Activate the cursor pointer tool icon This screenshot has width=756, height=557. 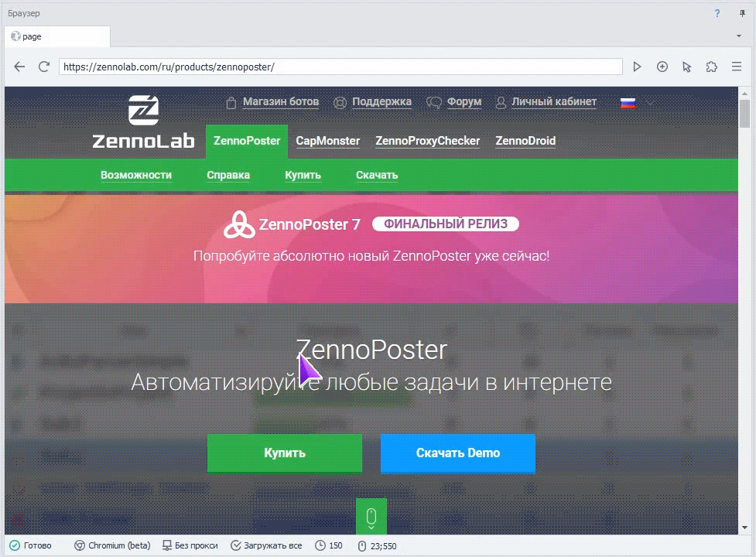click(686, 67)
